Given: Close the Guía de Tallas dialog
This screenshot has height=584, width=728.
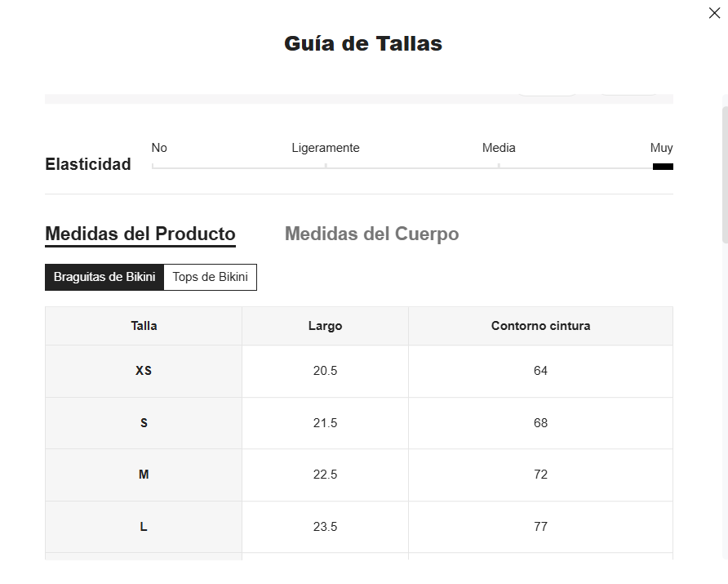Looking at the screenshot, I should click(x=714, y=13).
